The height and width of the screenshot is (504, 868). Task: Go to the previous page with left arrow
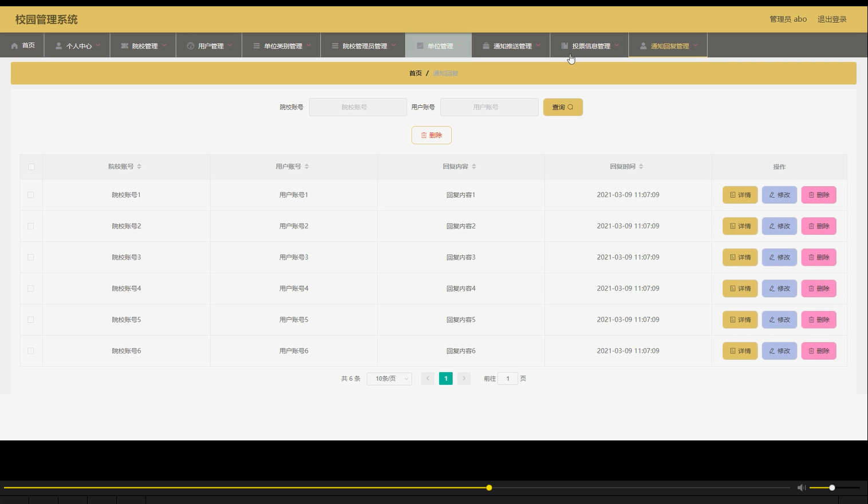428,379
